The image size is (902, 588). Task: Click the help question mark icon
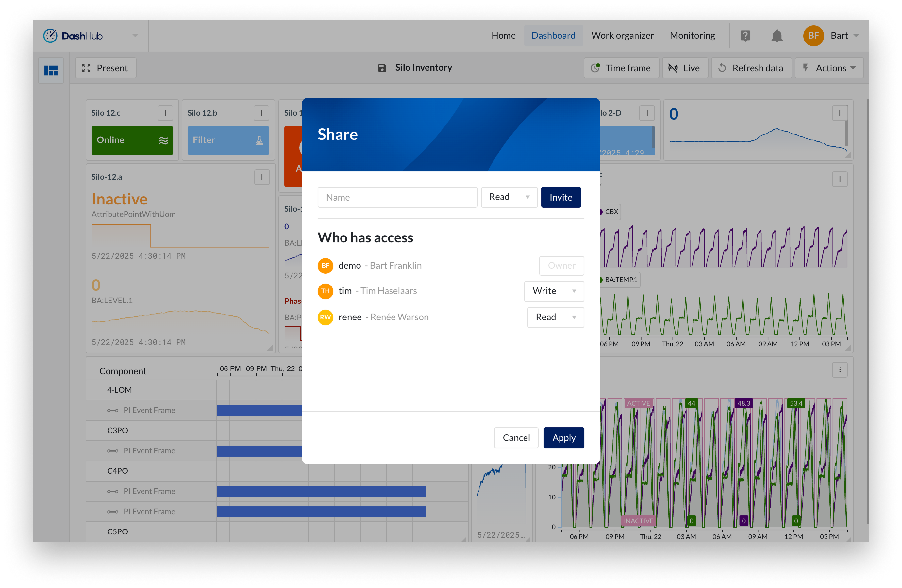pyautogui.click(x=745, y=36)
